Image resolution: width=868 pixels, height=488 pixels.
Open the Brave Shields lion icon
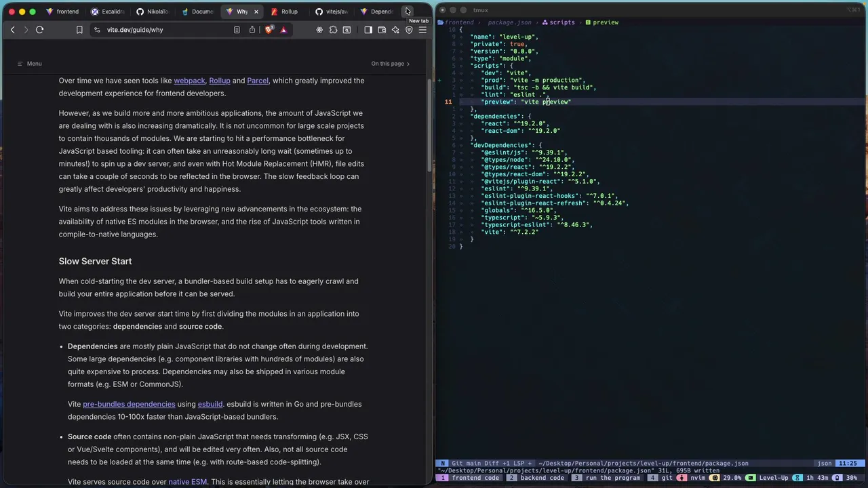tap(269, 30)
